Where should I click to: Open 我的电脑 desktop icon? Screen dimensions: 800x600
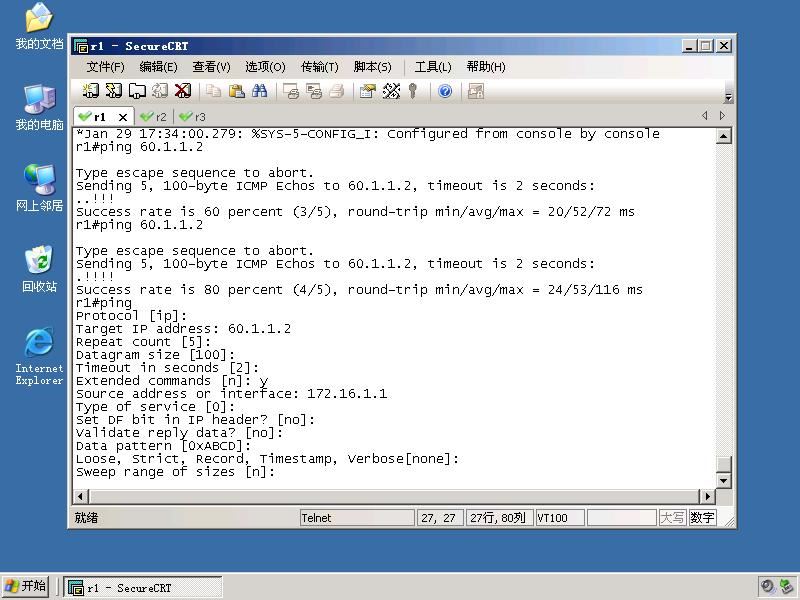(x=39, y=107)
